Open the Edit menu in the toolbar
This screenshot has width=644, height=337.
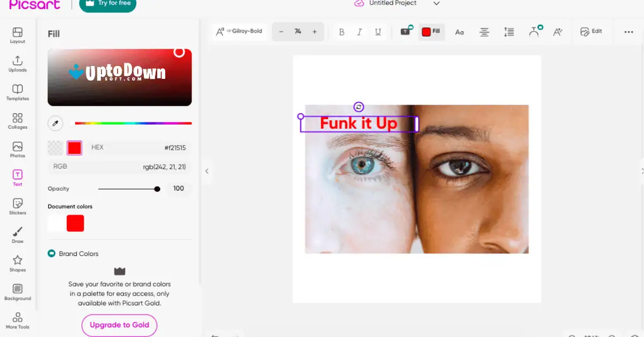[x=592, y=32]
